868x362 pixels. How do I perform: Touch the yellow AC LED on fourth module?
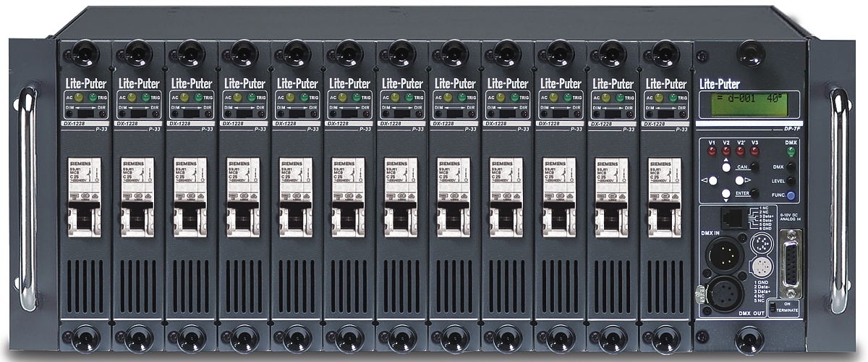(x=237, y=96)
